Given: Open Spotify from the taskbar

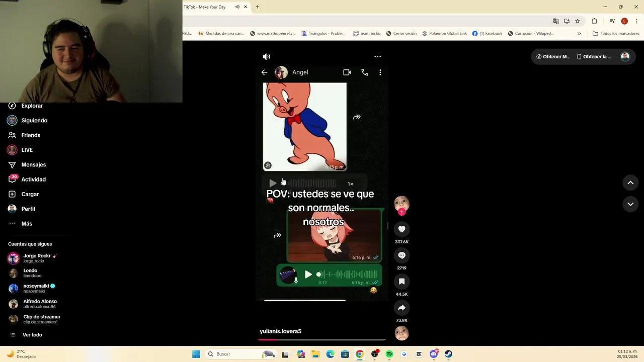Looking at the screenshot, I should tap(389, 354).
